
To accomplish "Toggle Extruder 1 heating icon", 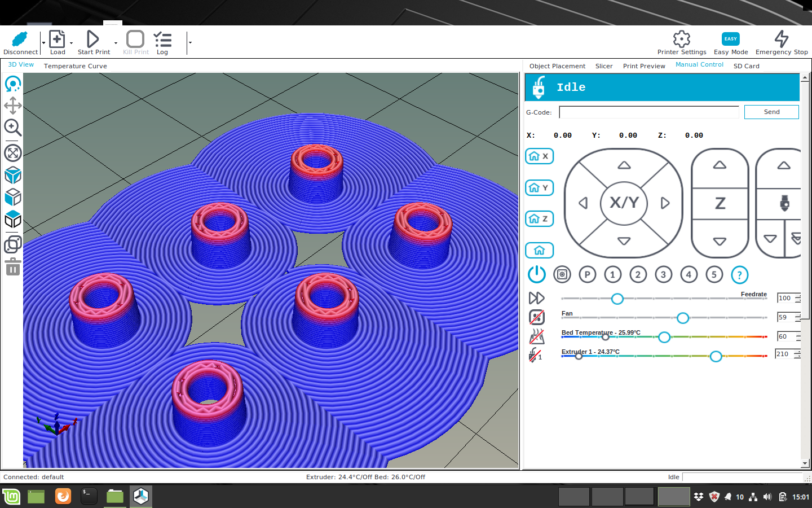I will (x=535, y=355).
